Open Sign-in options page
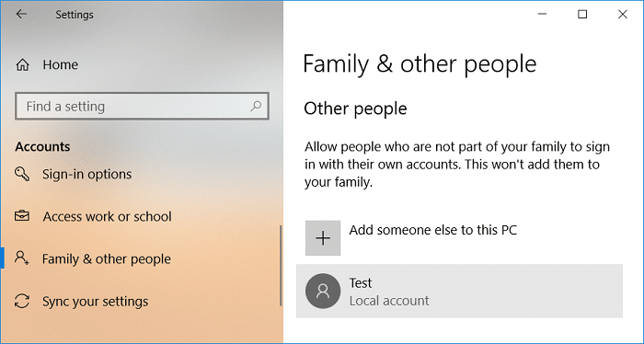The image size is (644, 344). pos(87,174)
